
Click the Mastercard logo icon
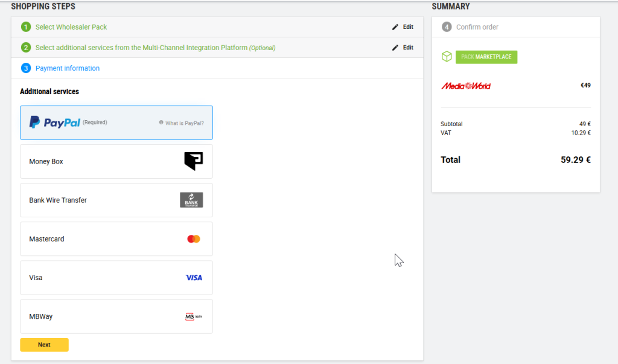(193, 239)
